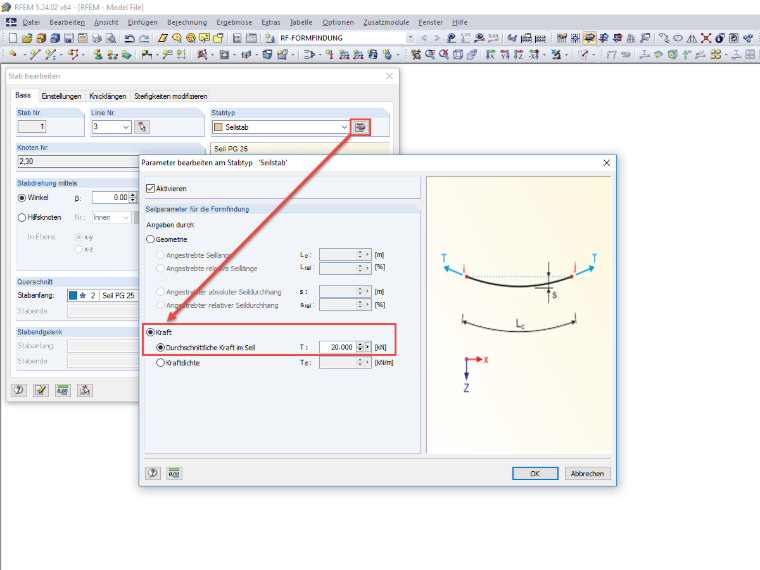Click units icon in Stab bearbeiten dialog
This screenshot has height=570, width=760.
tap(63, 390)
